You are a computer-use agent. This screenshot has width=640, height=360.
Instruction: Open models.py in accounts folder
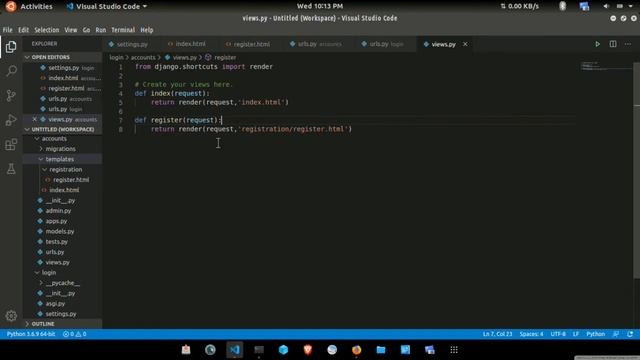point(60,231)
